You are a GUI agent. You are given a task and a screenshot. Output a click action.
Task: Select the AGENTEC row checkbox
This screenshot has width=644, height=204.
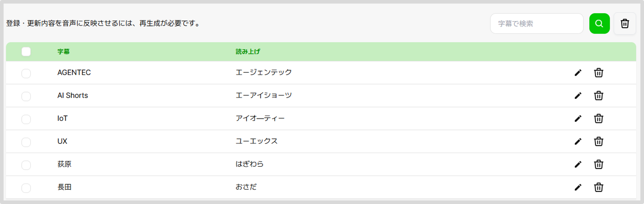pos(26,73)
